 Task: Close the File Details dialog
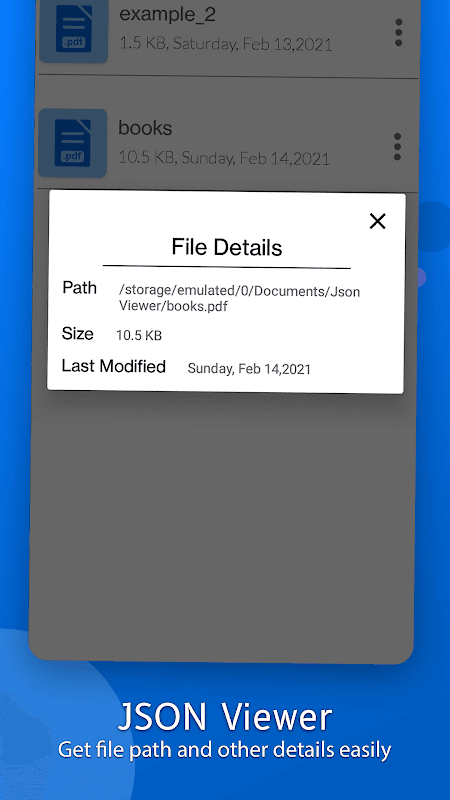pyautogui.click(x=377, y=221)
